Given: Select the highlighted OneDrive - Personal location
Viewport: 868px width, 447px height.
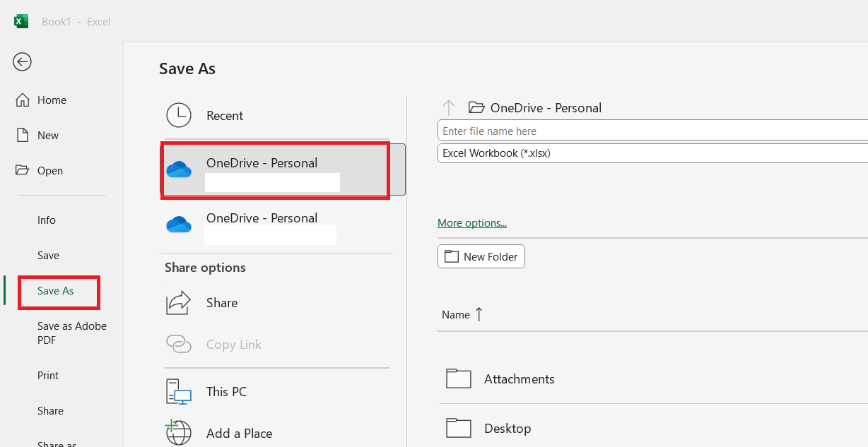Looking at the screenshot, I should (283, 169).
